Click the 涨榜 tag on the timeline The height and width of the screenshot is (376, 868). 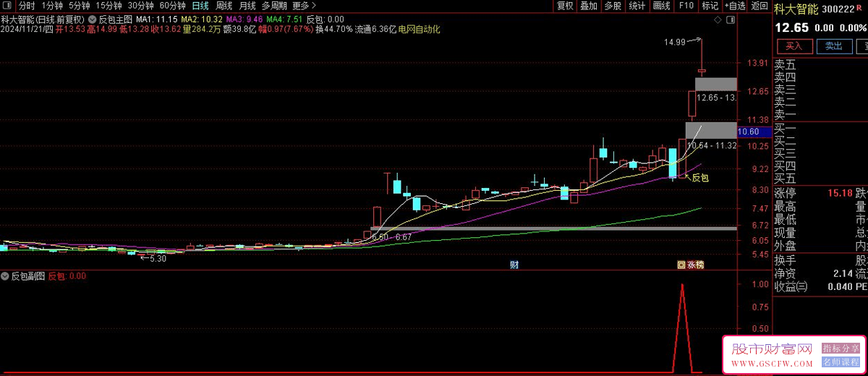pos(695,265)
